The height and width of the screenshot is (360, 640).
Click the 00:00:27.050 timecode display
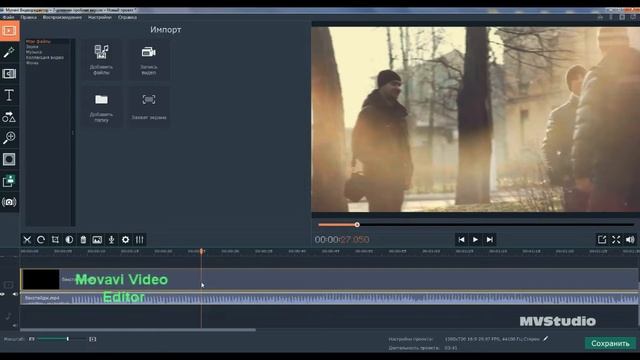(342, 240)
